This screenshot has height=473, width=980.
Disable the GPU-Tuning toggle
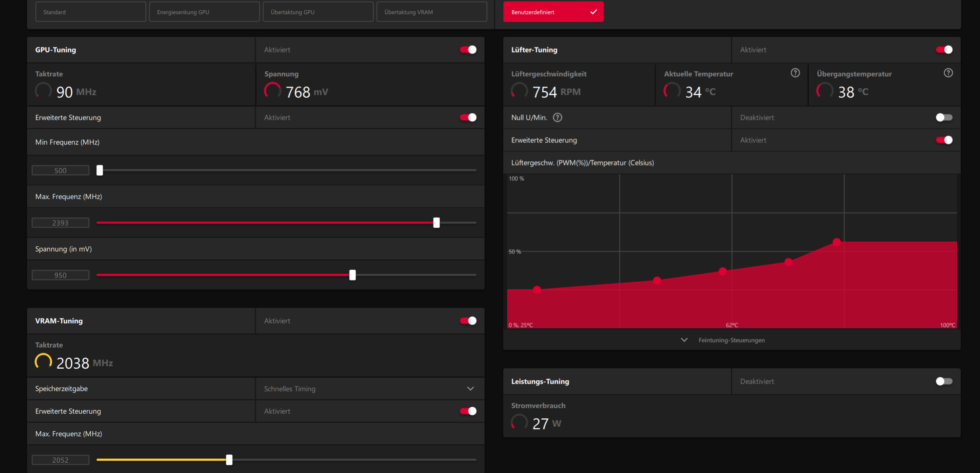click(x=468, y=50)
